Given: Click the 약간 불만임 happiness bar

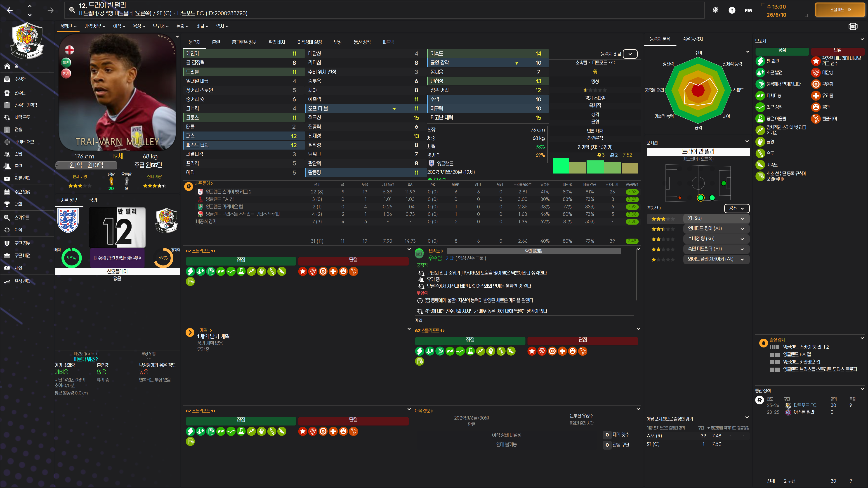Looking at the screenshot, I should pos(533,251).
